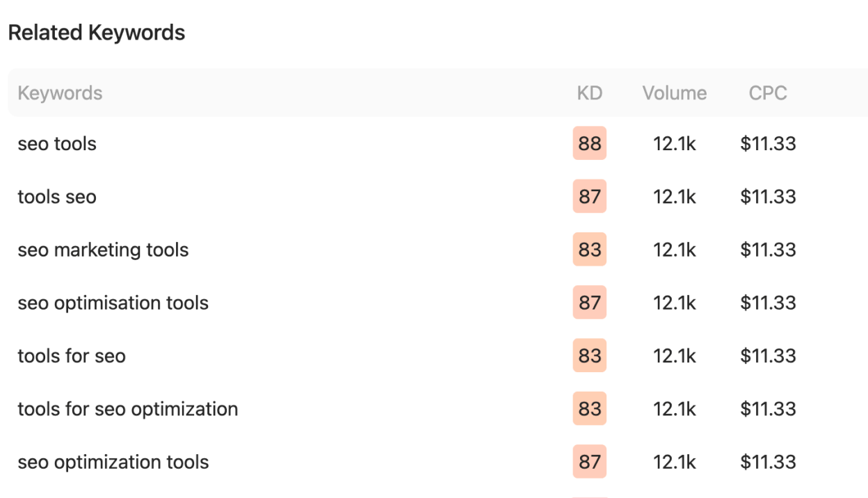Select the keyword tools seo
The height and width of the screenshot is (498, 868).
pyautogui.click(x=56, y=196)
